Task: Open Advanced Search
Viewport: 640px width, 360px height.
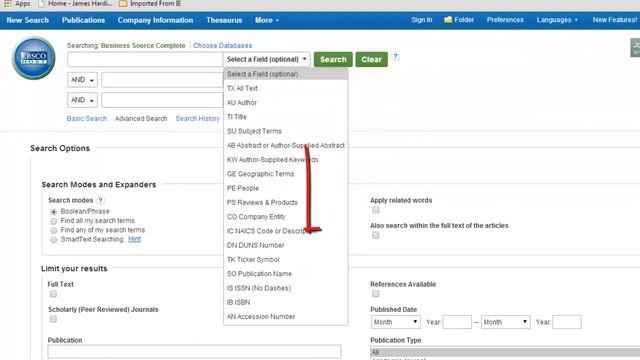Action: [x=141, y=118]
